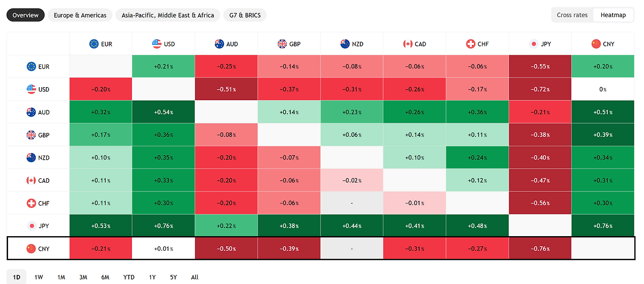Switch to Cross rates view

pyautogui.click(x=572, y=15)
